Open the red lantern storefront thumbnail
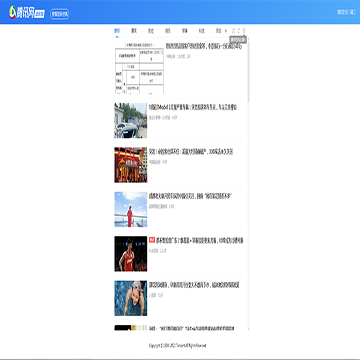360x360 pixels. click(x=131, y=165)
